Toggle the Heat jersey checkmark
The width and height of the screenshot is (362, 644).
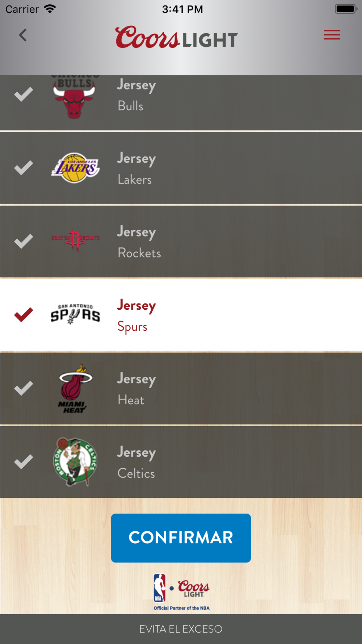pos(24,388)
